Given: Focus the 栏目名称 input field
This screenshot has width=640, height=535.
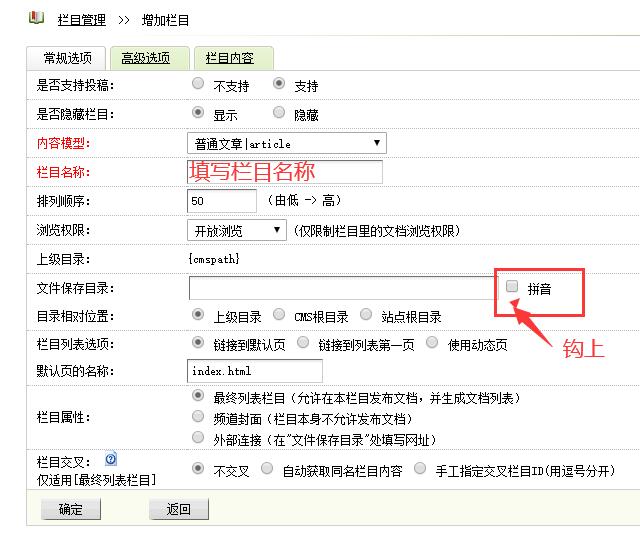Looking at the screenshot, I should (285, 172).
